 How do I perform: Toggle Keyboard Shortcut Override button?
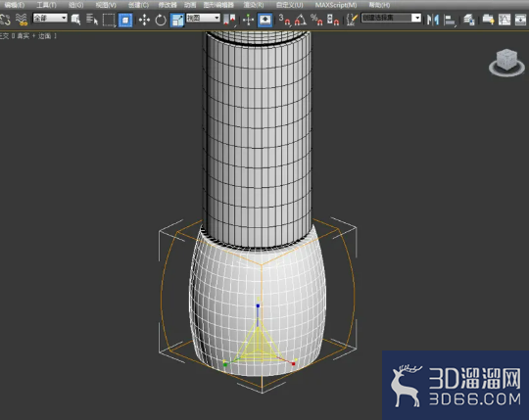click(x=264, y=20)
